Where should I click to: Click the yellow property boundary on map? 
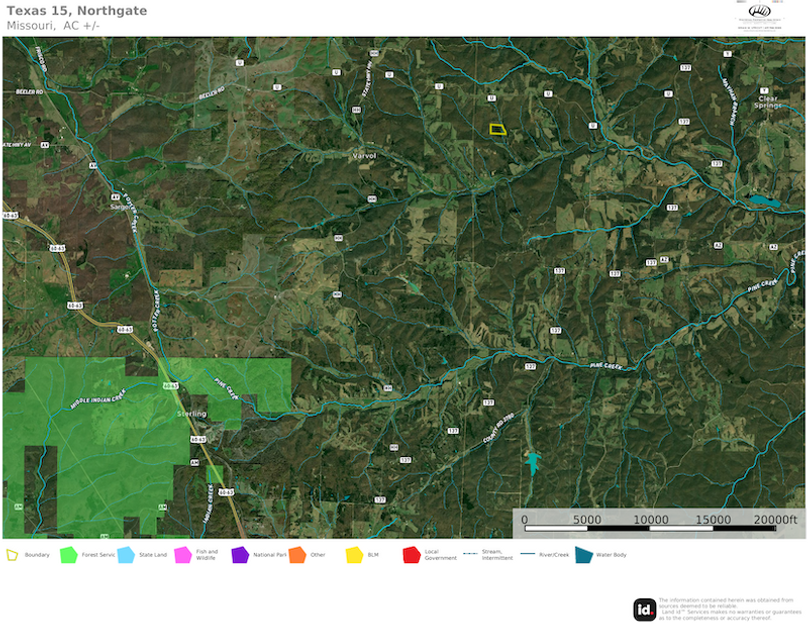coord(496,129)
